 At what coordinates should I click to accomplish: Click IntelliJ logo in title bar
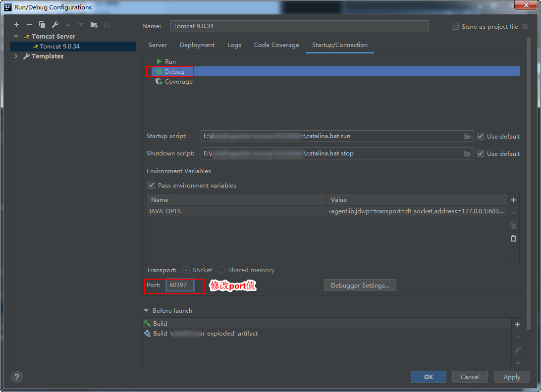pos(8,7)
